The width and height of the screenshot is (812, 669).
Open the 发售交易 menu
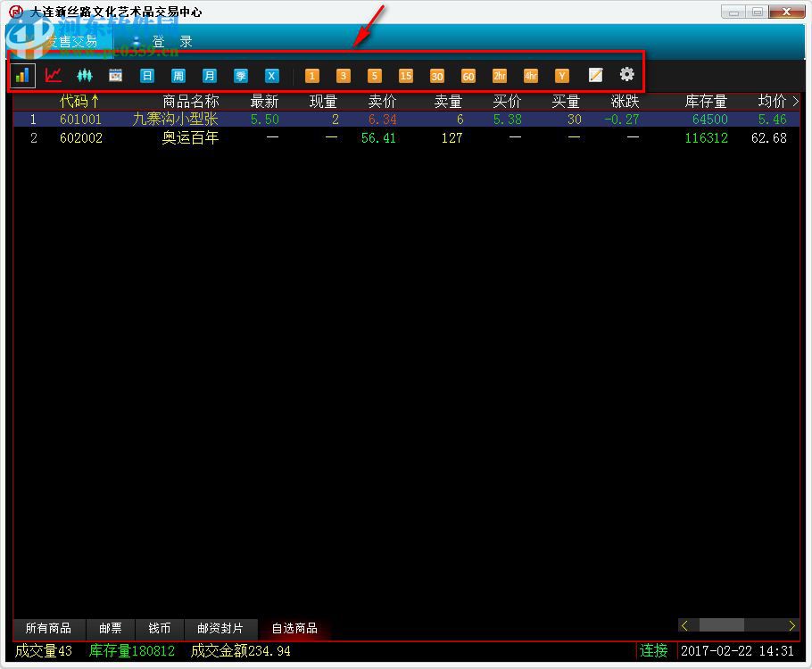[x=71, y=41]
